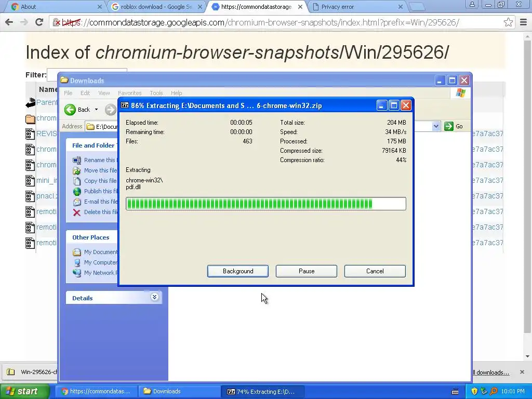Viewport: 532px width, 399px height.
Task: Open View menu in Downloads window
Action: (104, 92)
